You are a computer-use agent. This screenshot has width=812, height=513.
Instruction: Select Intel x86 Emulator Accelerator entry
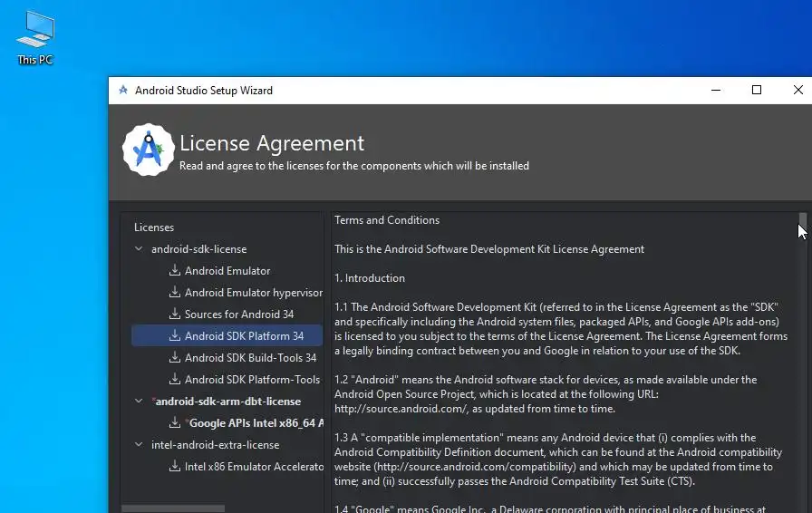[x=255, y=467]
